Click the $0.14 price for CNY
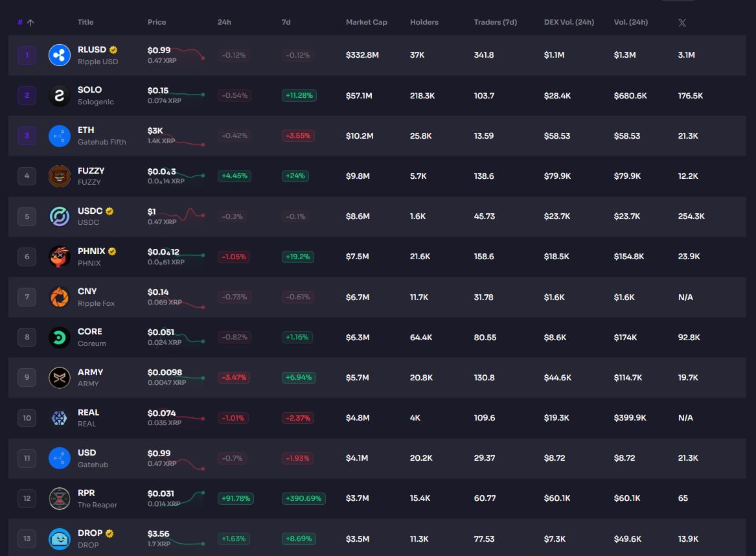Viewport: 756px width, 556px height. click(157, 292)
